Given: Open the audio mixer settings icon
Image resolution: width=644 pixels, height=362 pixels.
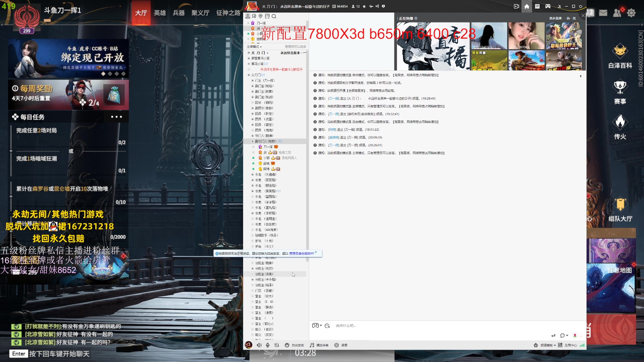Looking at the screenshot, I should 277,345.
